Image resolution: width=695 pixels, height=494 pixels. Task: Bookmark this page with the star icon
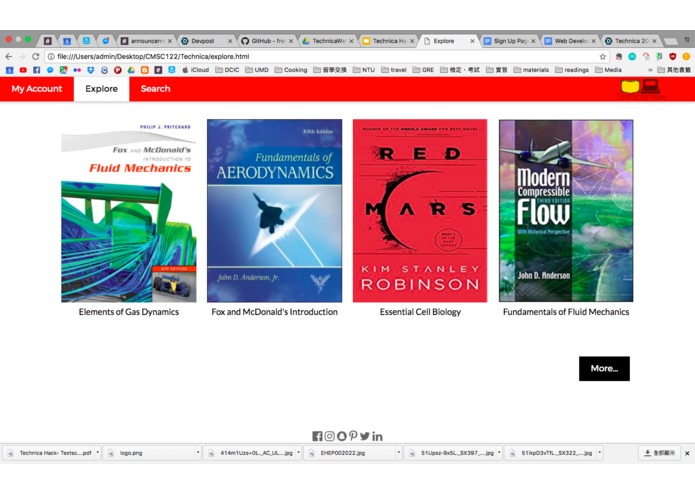tap(602, 56)
